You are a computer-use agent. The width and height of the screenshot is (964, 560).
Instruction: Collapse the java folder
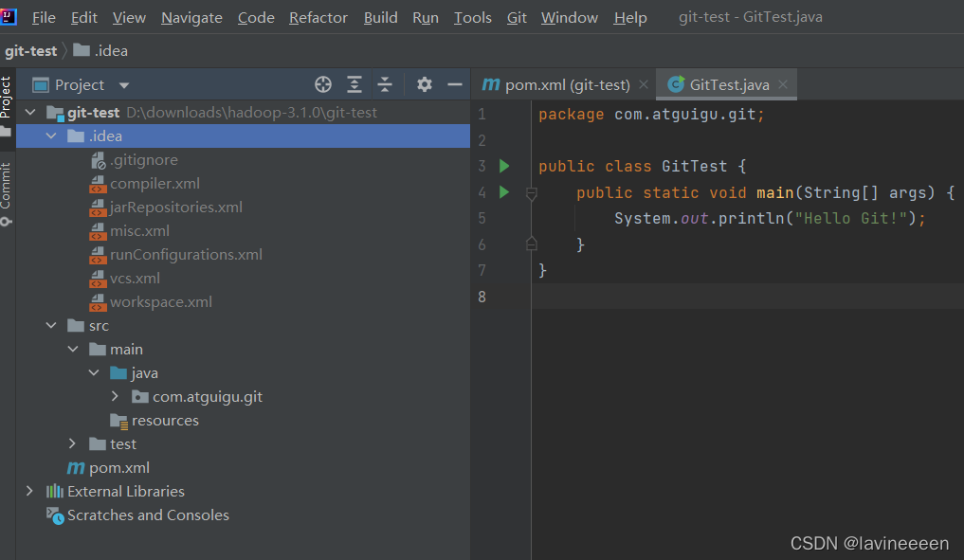[x=94, y=372]
